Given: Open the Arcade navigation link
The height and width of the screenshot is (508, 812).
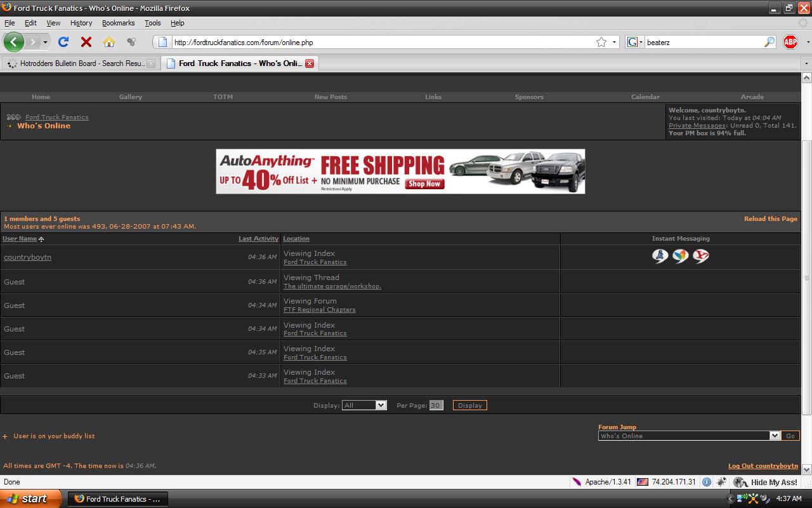Looking at the screenshot, I should pos(752,97).
